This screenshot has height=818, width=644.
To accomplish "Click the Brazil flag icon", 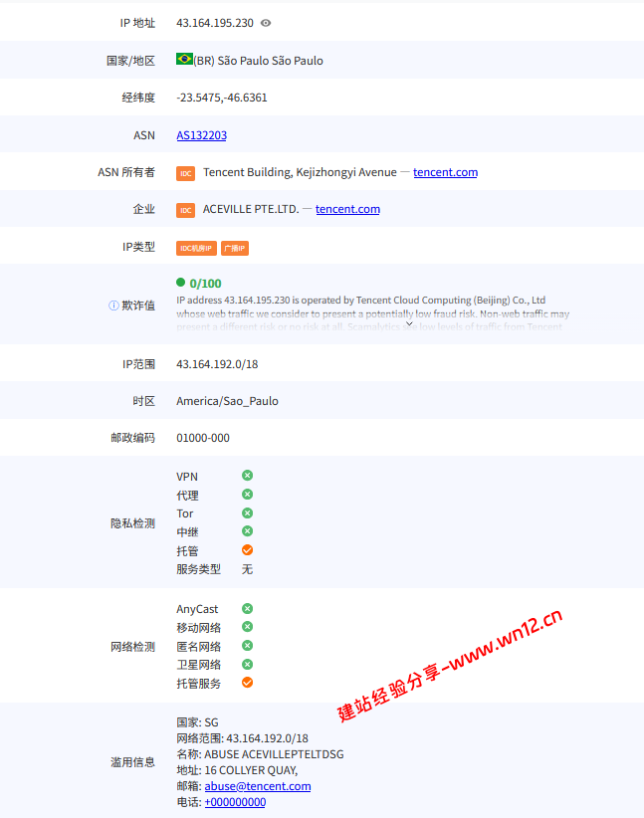I will [x=184, y=59].
